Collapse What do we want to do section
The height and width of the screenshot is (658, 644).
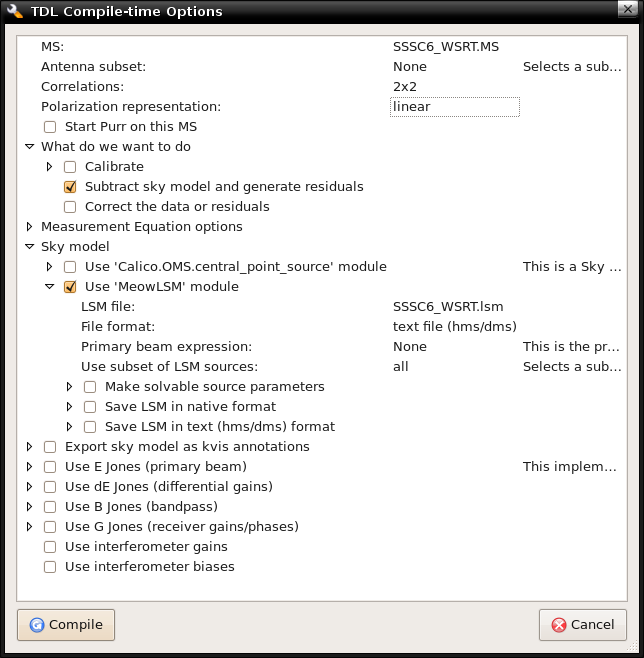(29, 146)
